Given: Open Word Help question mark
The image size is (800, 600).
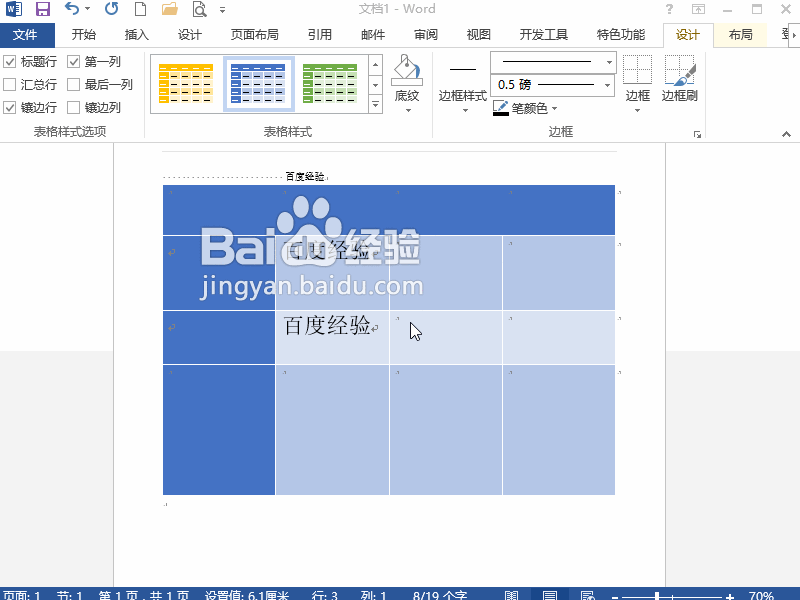Looking at the screenshot, I should tap(669, 9).
